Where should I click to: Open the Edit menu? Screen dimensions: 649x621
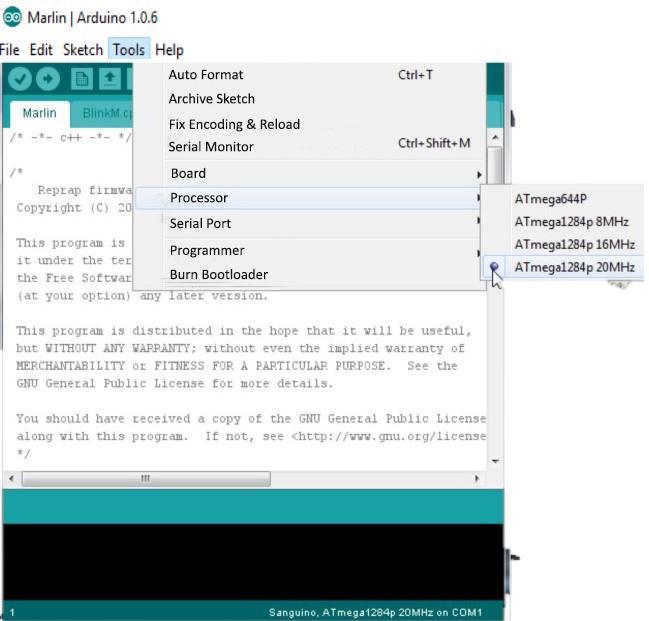pyautogui.click(x=41, y=50)
